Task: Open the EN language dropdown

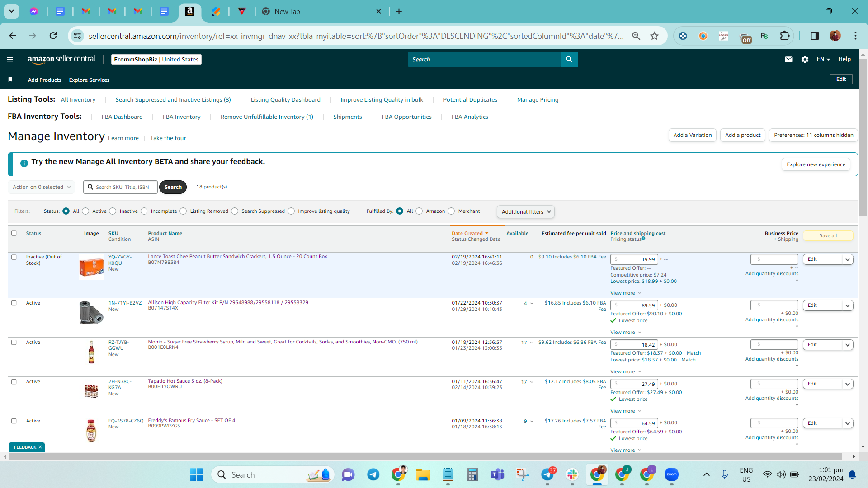Action: (x=823, y=59)
